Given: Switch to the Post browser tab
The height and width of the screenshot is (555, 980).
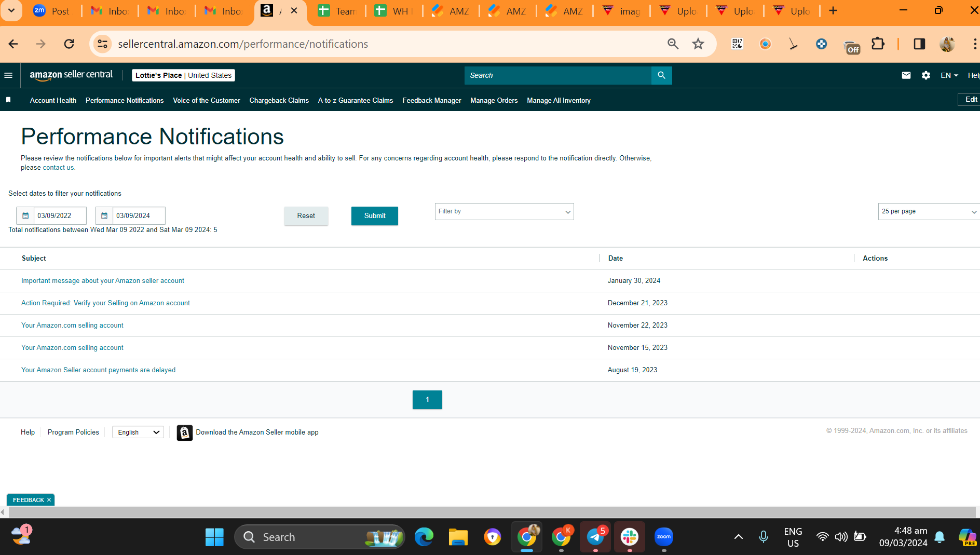Looking at the screenshot, I should (x=53, y=11).
